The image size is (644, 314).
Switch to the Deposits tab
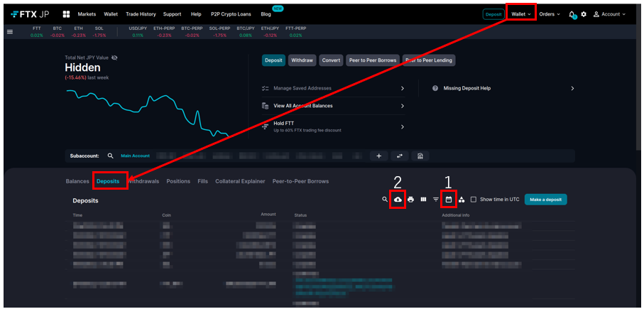coord(108,181)
